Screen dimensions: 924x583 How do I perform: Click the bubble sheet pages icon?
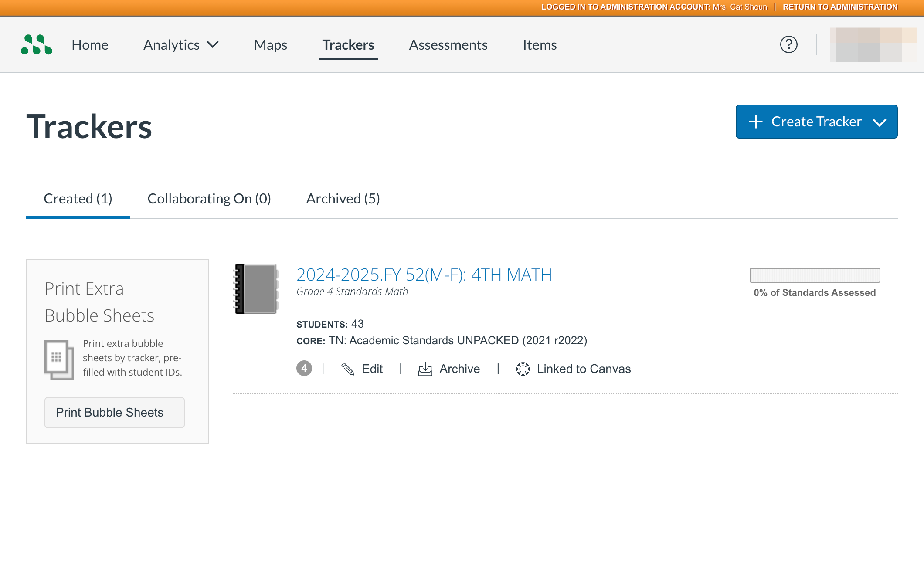pyautogui.click(x=59, y=360)
